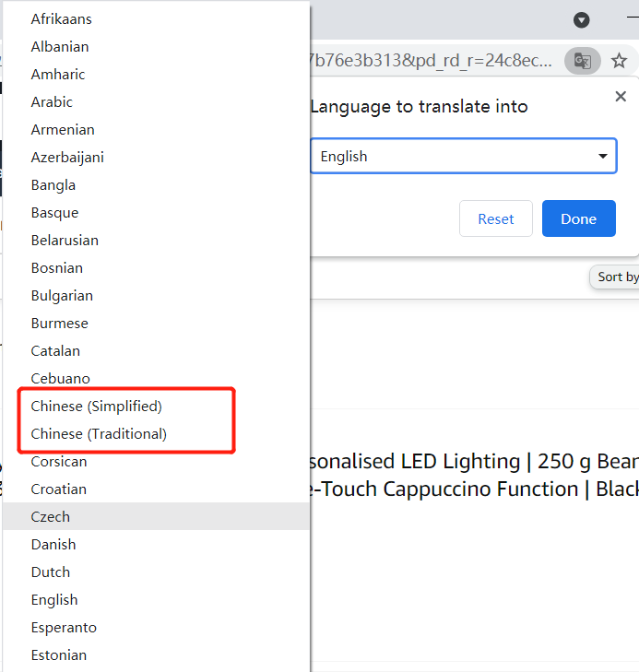Choose English in the dropdown list
The image size is (639, 672).
point(156,599)
